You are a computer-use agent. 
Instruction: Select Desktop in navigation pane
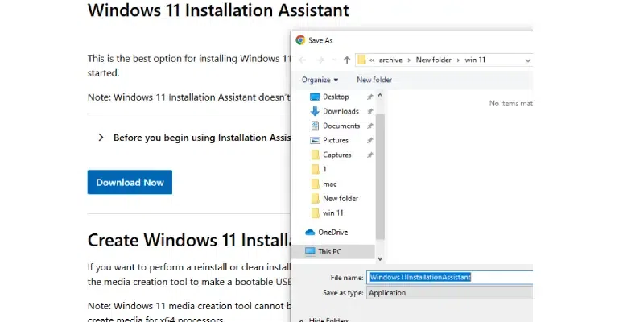click(335, 97)
